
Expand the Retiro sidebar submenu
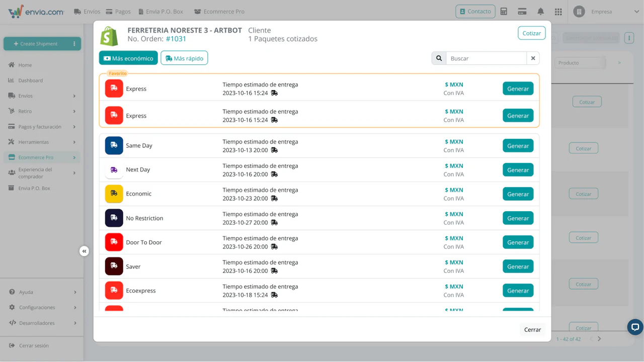coord(74,112)
